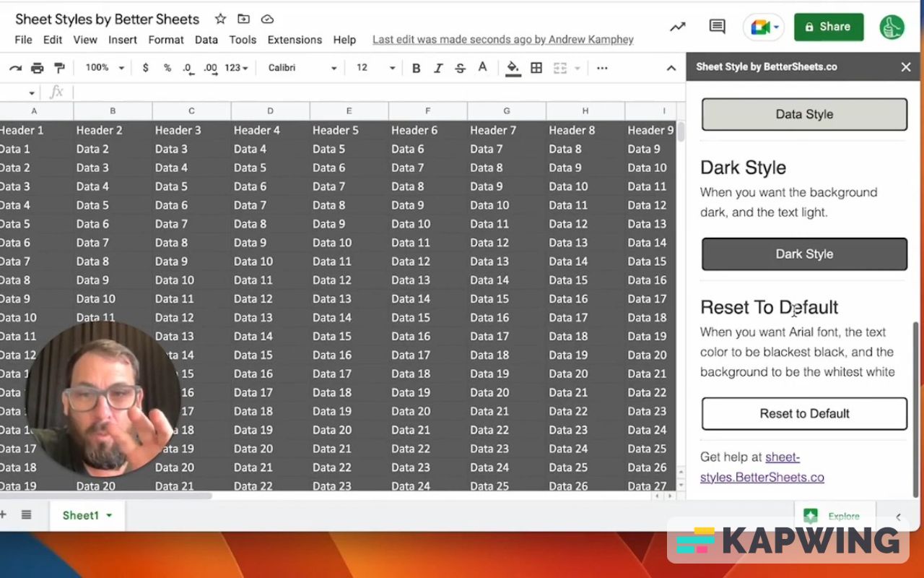Show more toolbar options ellipsis

(x=602, y=68)
